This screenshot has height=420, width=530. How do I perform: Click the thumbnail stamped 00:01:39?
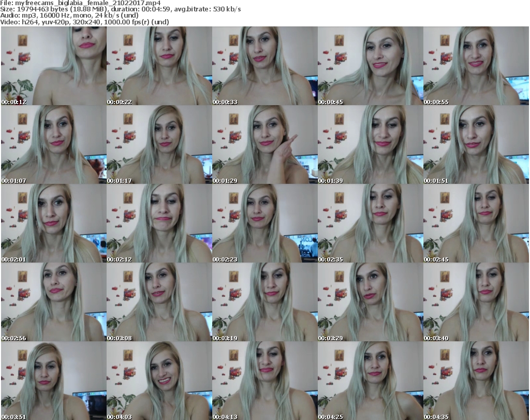[x=370, y=144]
